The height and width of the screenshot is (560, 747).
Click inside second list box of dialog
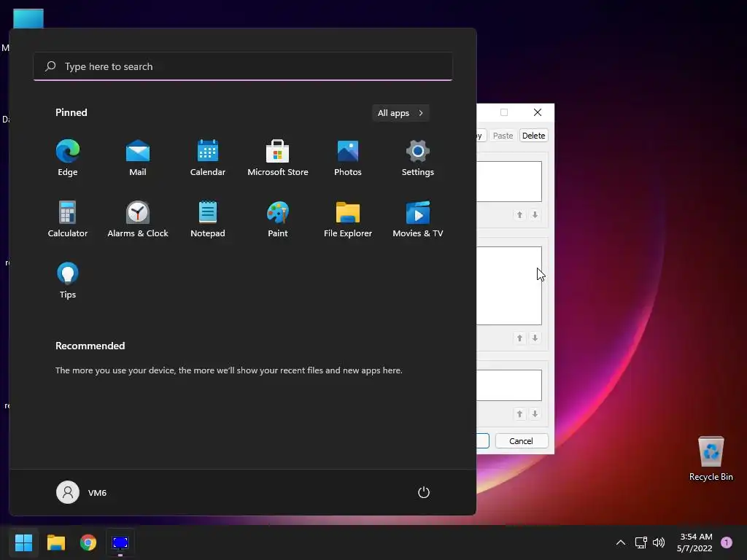click(x=508, y=286)
